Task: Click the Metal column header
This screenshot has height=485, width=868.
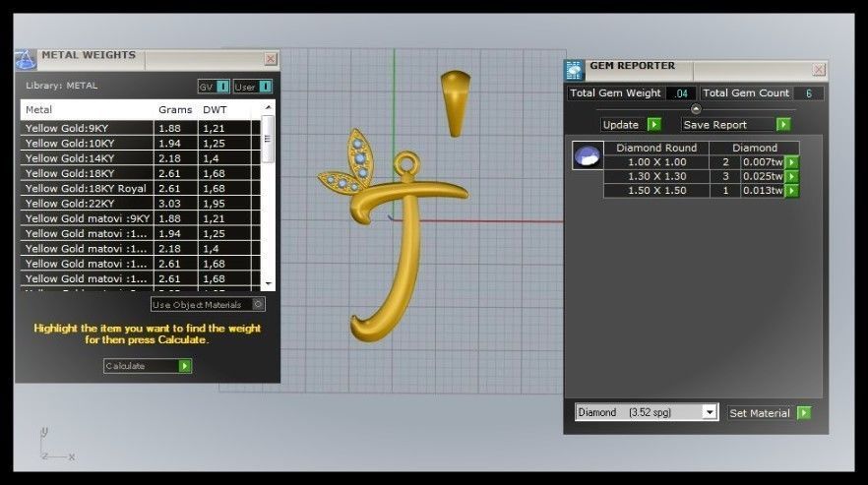Action: [87, 109]
